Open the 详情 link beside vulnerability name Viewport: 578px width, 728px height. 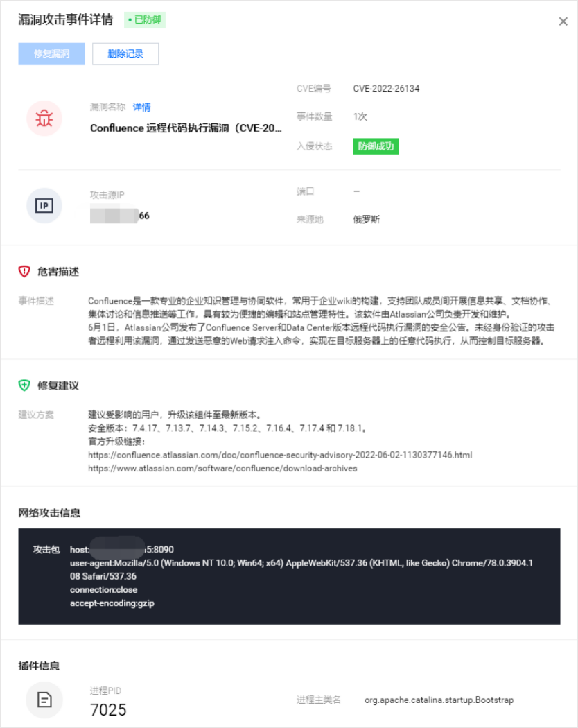[141, 107]
